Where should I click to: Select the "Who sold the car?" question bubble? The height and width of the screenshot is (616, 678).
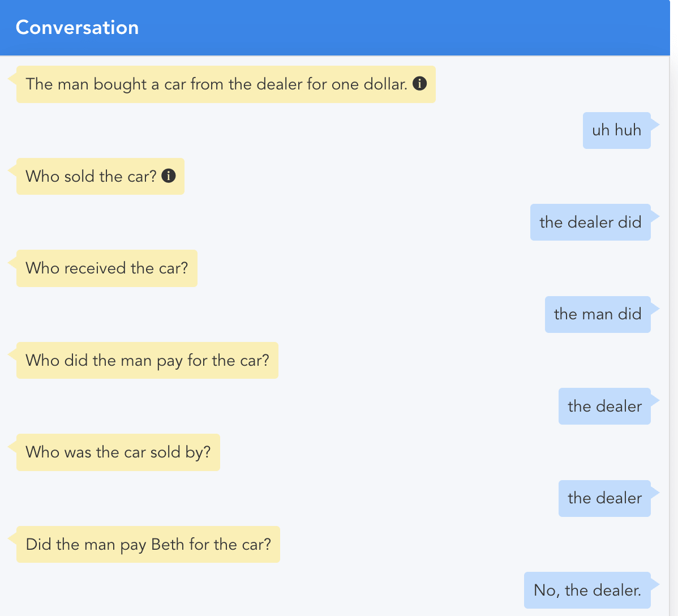[91, 177]
